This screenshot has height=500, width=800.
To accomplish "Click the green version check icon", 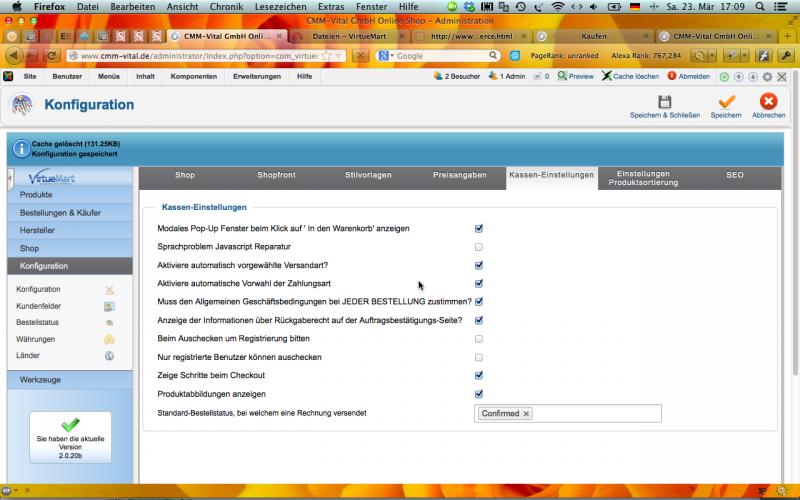I will [x=70, y=425].
